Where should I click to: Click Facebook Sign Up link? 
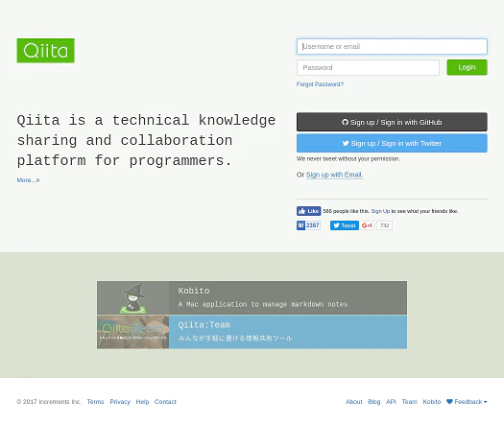pyautogui.click(x=380, y=211)
